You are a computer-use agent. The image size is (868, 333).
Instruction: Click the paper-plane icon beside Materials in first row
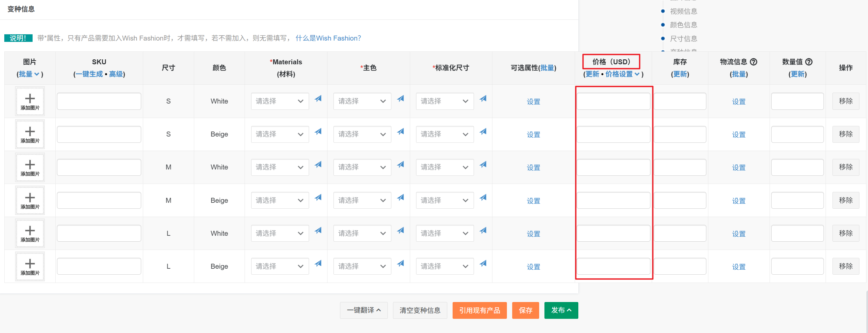tap(318, 99)
